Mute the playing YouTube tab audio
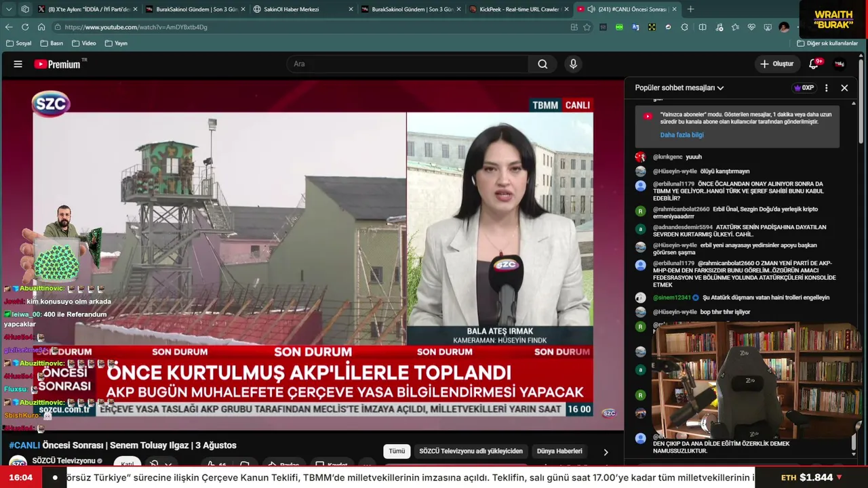Image resolution: width=868 pixels, height=488 pixels. 591,9
